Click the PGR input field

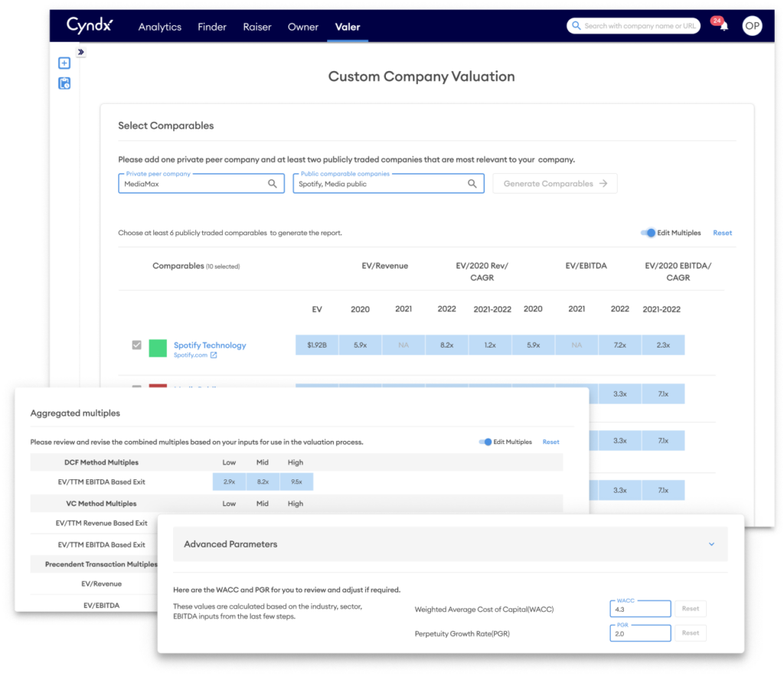point(640,633)
